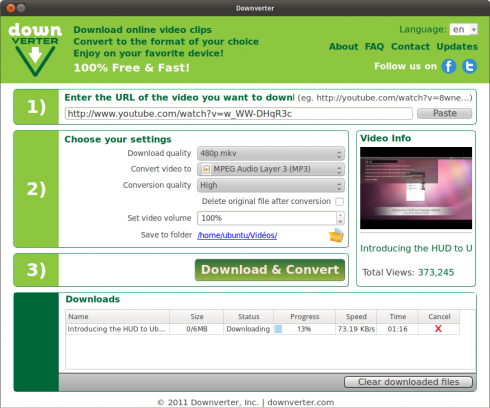Open Downverter's Twitter page icon

coord(469,66)
